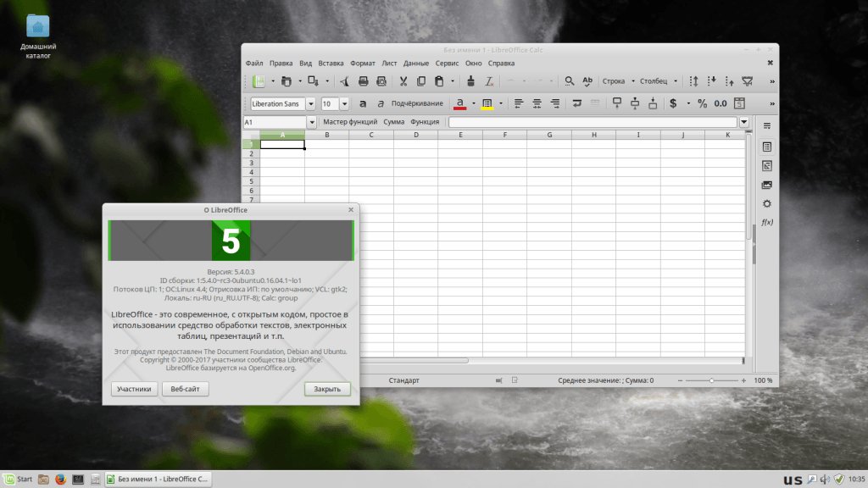Click Веб-сайт button in About dialog

pyautogui.click(x=185, y=389)
